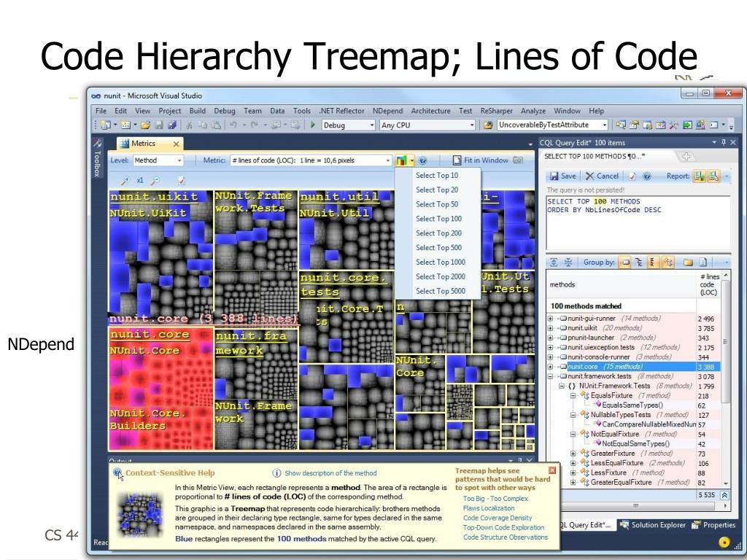This screenshot has width=747, height=560.
Task: Click the Open File folder toolbar icon
Action: pos(146,125)
